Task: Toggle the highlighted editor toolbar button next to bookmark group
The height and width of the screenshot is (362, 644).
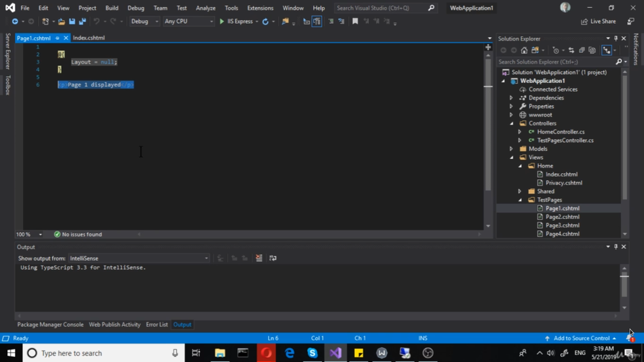Action: (x=317, y=21)
